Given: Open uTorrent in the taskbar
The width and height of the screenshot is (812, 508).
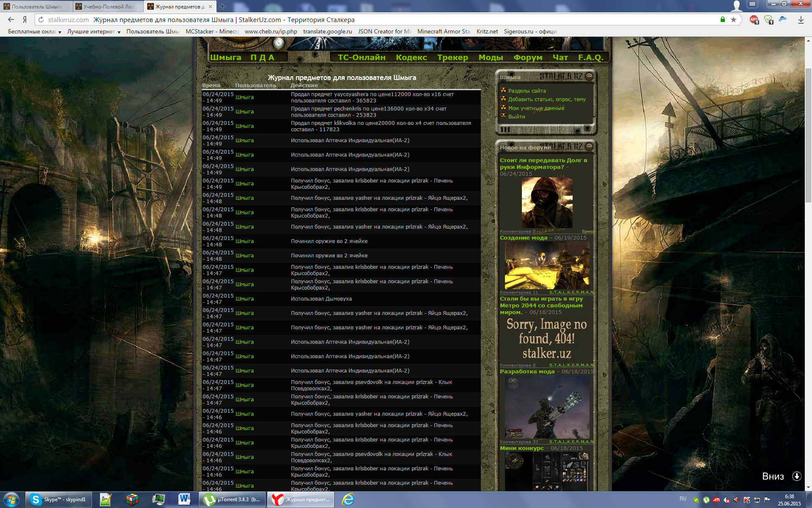Looking at the screenshot, I should [232, 500].
